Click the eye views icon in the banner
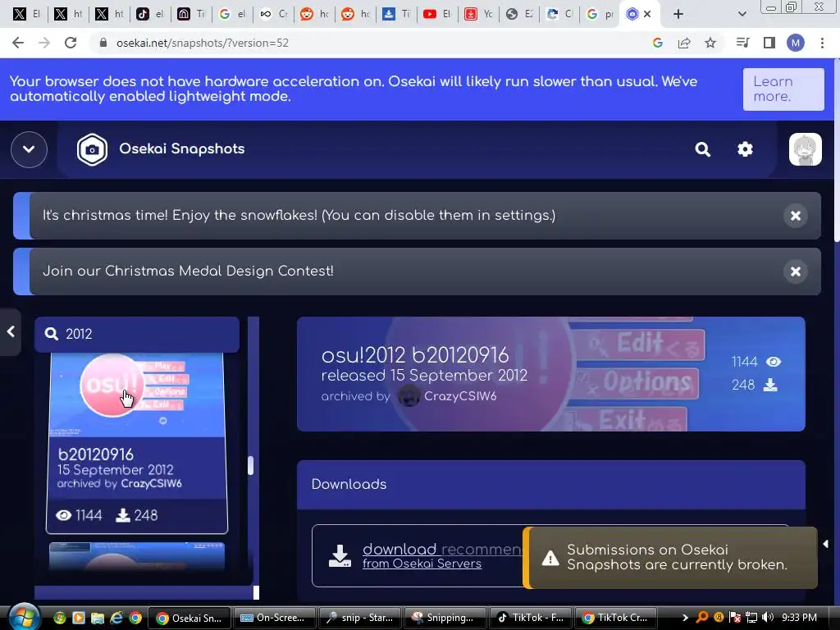Viewport: 840px width, 630px height. pyautogui.click(x=773, y=362)
